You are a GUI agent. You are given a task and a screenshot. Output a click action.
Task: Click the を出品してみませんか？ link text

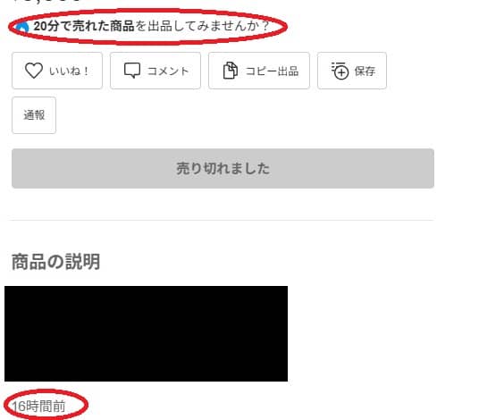click(x=202, y=26)
